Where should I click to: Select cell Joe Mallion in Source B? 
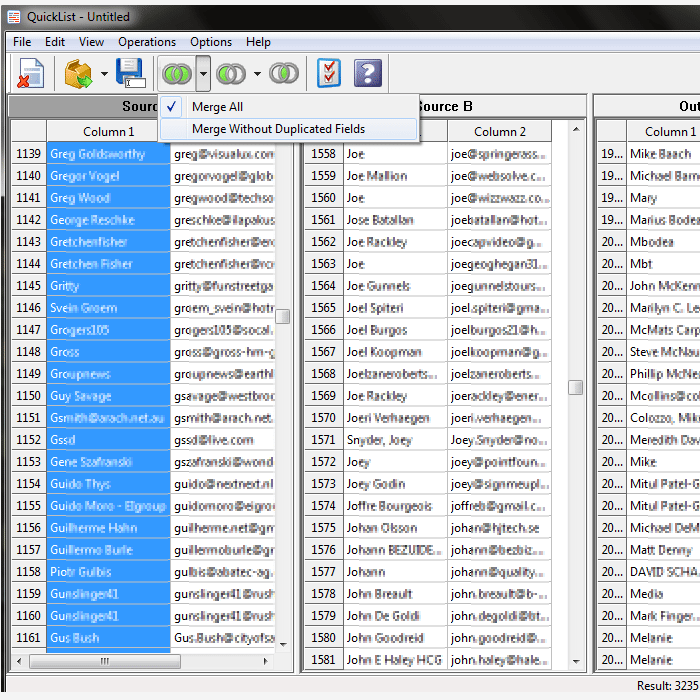click(x=395, y=176)
